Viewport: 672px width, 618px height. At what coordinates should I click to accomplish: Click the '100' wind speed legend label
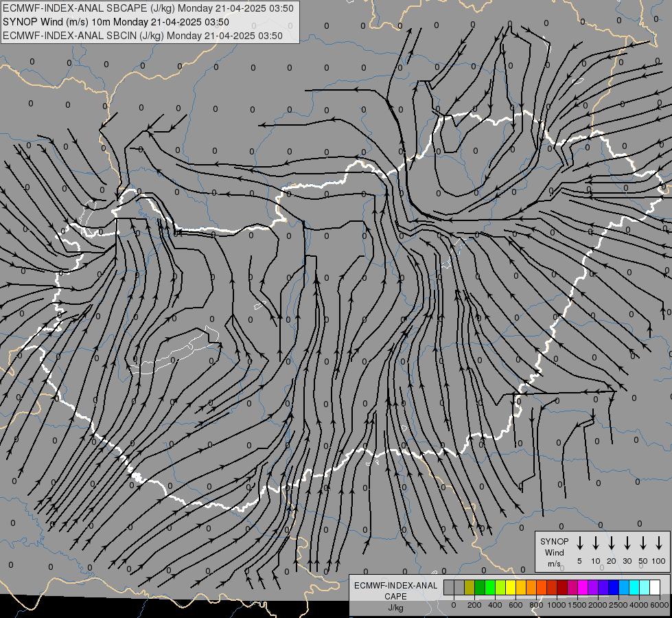point(659,561)
